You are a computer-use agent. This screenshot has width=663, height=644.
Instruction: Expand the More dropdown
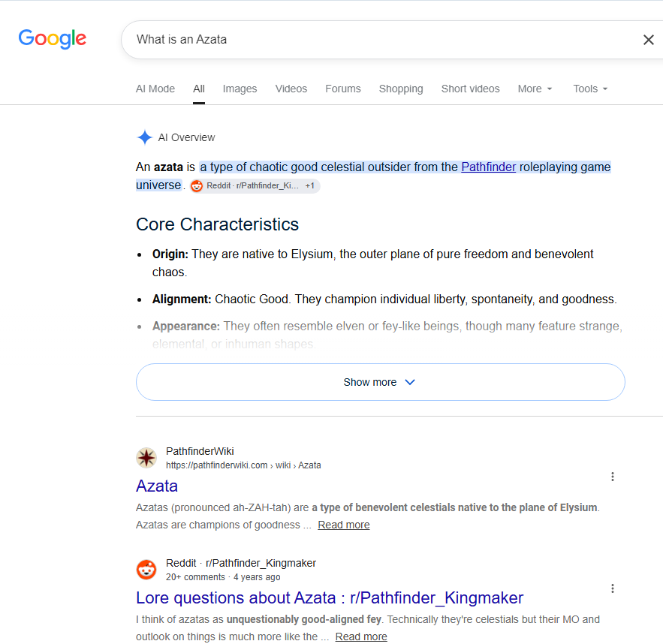pos(535,89)
